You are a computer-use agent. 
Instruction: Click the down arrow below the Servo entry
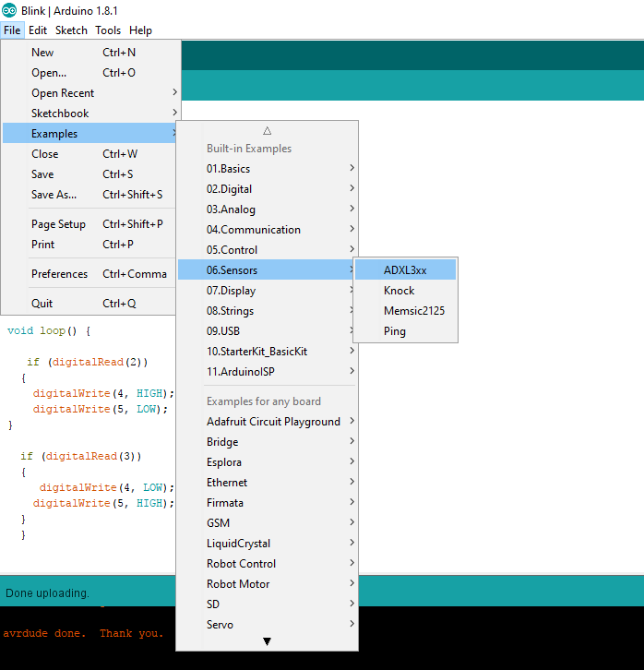[x=267, y=641]
